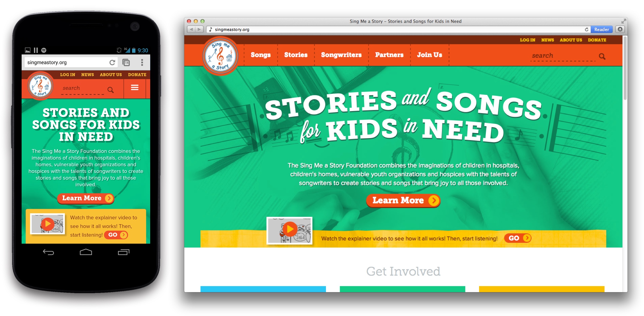Click the mobile search magnifier icon
This screenshot has width=644, height=316.
pos(111,90)
